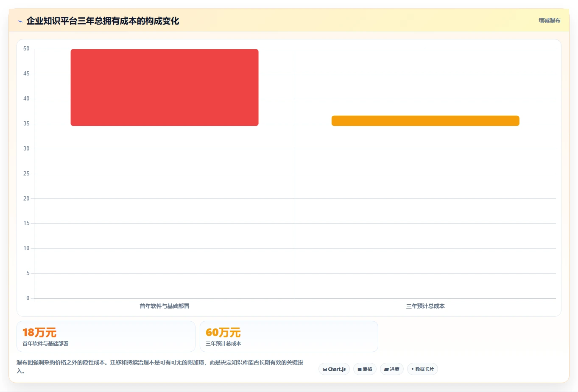Click y-axis value 35
Viewport: 578px width, 392px height.
coord(26,124)
